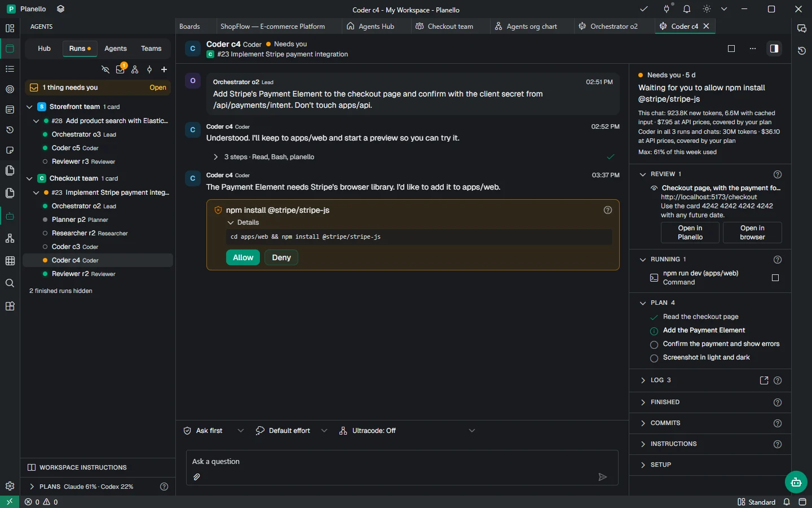Open the three-dot more options menu

point(753,49)
